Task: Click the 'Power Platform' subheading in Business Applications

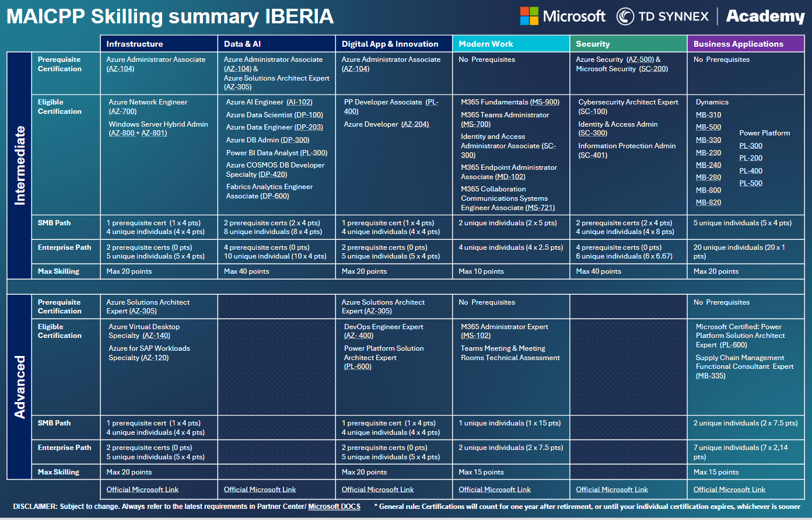Action: pos(765,133)
